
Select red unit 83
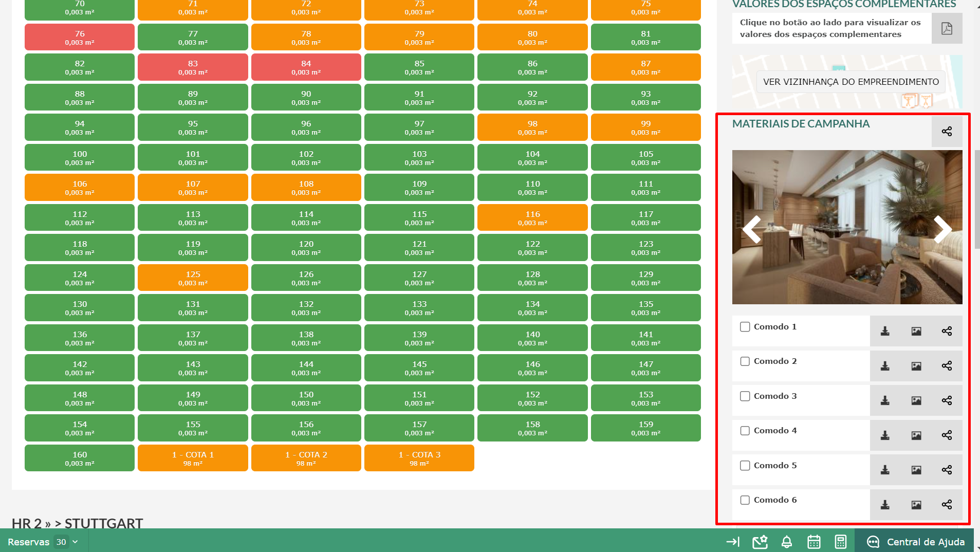(193, 67)
